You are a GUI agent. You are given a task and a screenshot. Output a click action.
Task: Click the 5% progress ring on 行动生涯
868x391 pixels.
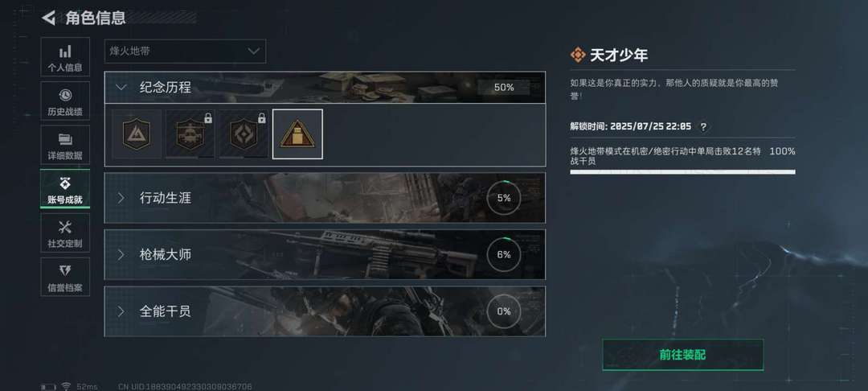504,198
